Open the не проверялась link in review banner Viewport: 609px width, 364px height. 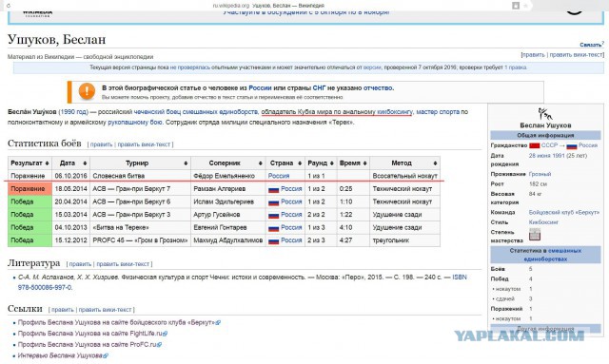190,67
